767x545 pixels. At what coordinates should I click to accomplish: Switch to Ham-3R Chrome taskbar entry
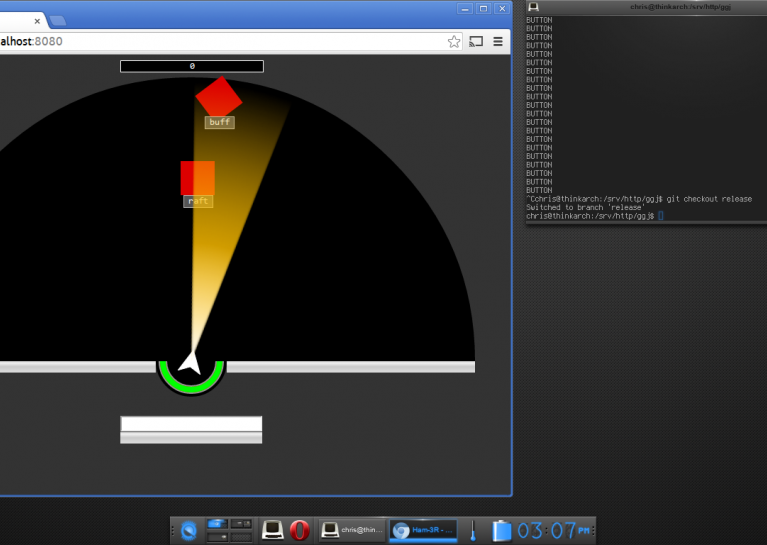[x=424, y=530]
